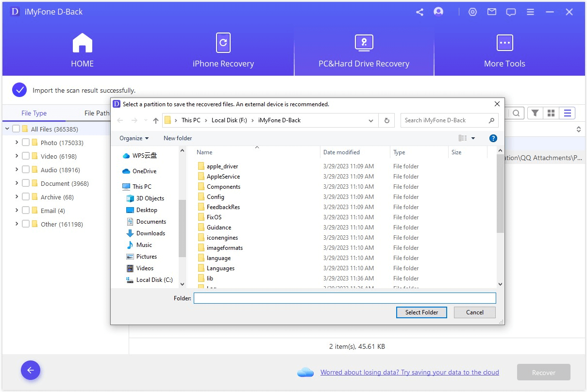Open the feedback chat bubble icon
Screen dimensions: 587x392
[511, 12]
